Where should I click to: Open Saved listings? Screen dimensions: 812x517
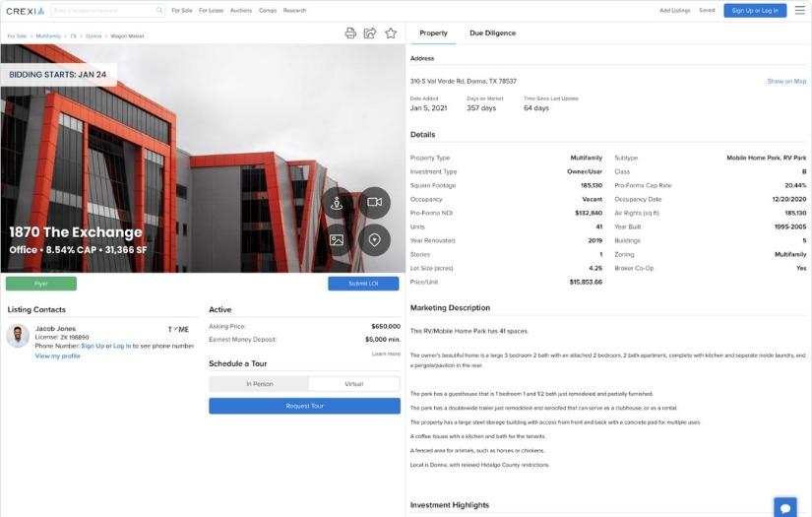point(707,11)
